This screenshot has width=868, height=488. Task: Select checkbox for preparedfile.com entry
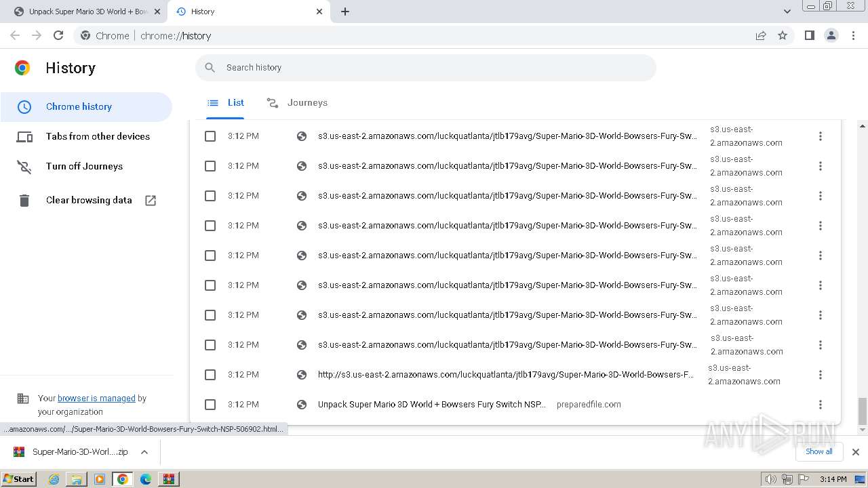click(x=210, y=405)
